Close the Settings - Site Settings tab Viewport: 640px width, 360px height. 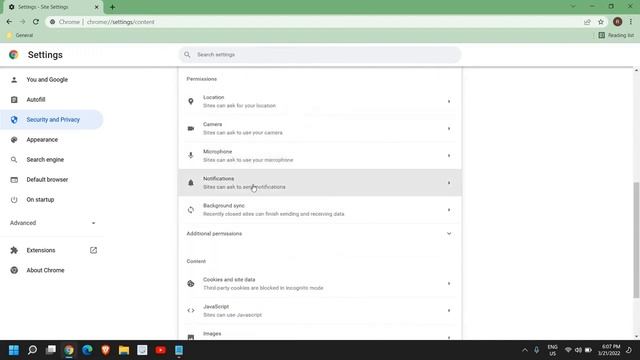pos(97,7)
